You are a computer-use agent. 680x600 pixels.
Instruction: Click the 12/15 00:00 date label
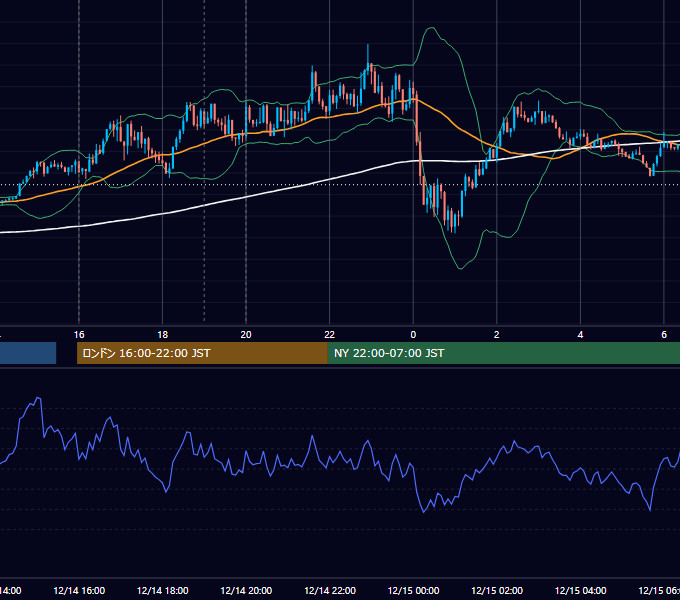pos(413,590)
